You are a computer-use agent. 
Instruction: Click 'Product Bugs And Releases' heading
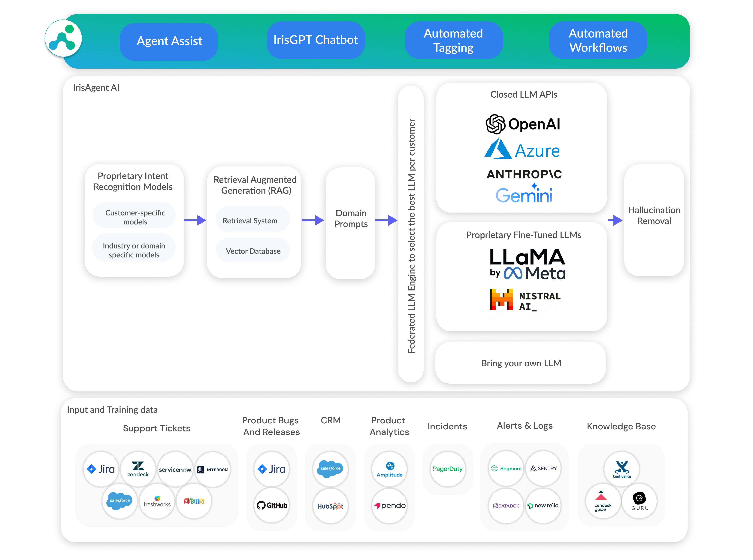click(x=271, y=426)
